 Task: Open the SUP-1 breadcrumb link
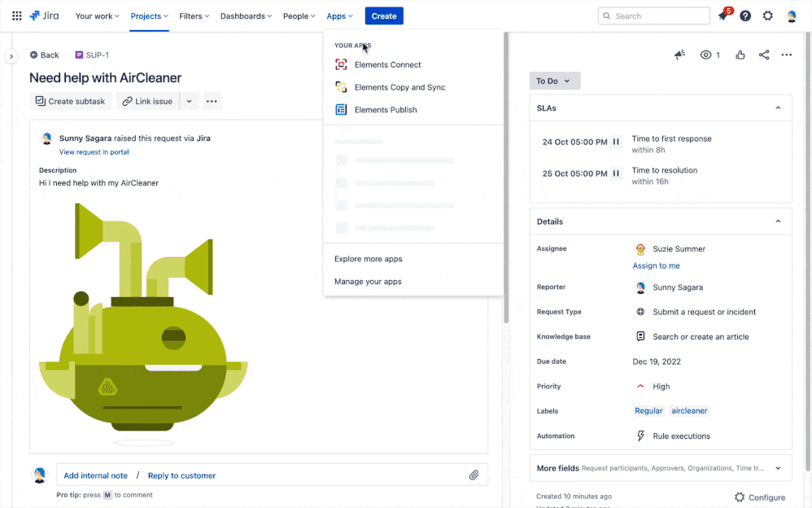pyautogui.click(x=97, y=55)
